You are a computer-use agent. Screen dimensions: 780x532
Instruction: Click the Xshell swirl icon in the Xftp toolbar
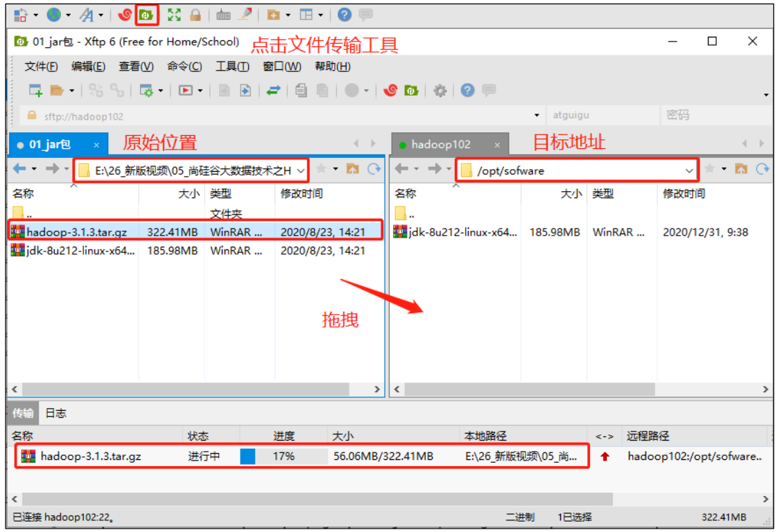coord(390,91)
